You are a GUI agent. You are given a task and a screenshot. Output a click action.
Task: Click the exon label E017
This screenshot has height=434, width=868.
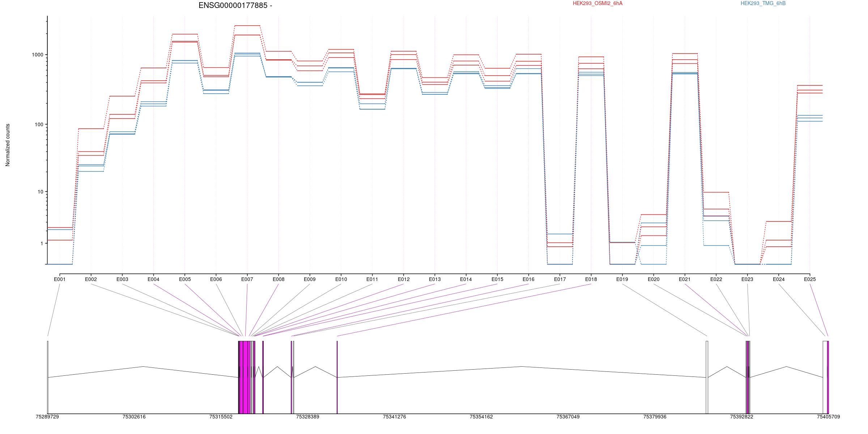click(x=560, y=279)
